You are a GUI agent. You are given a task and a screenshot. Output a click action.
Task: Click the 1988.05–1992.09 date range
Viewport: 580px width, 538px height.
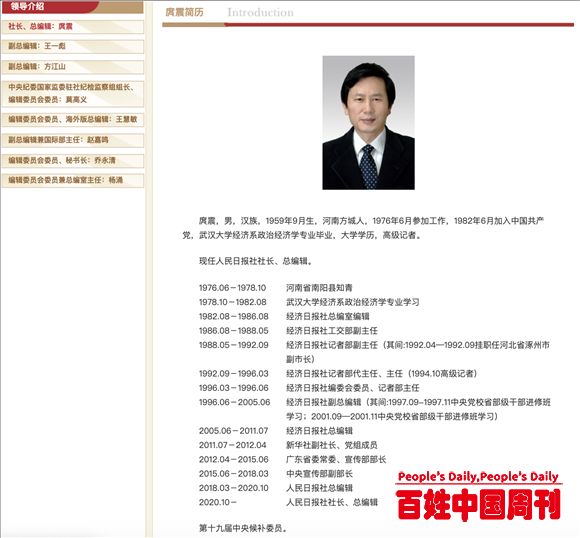point(234,345)
